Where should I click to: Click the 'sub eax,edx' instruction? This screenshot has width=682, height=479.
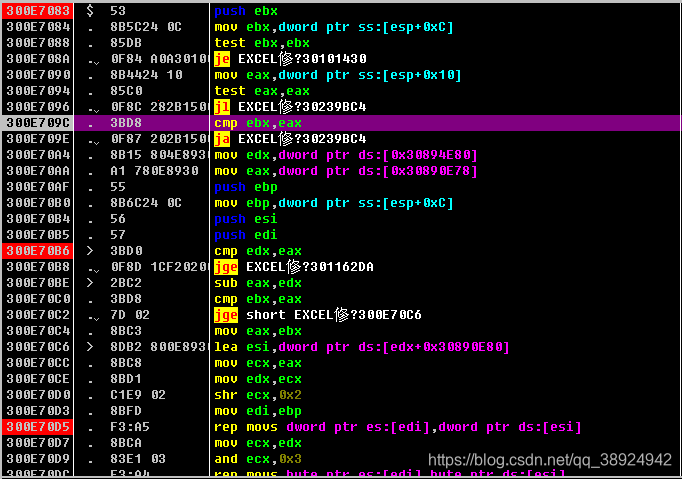click(x=258, y=283)
